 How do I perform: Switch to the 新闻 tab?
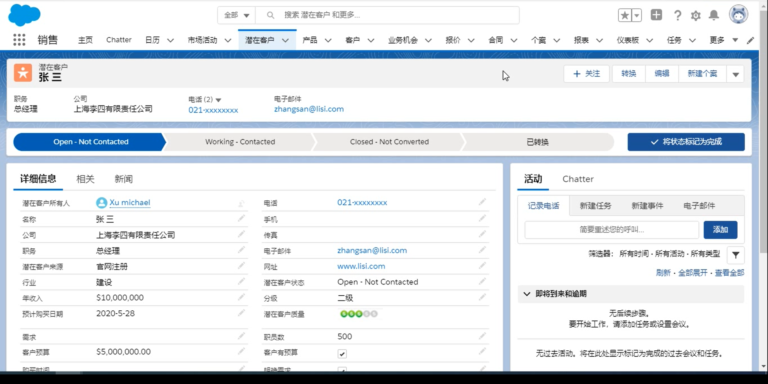pyautogui.click(x=123, y=179)
